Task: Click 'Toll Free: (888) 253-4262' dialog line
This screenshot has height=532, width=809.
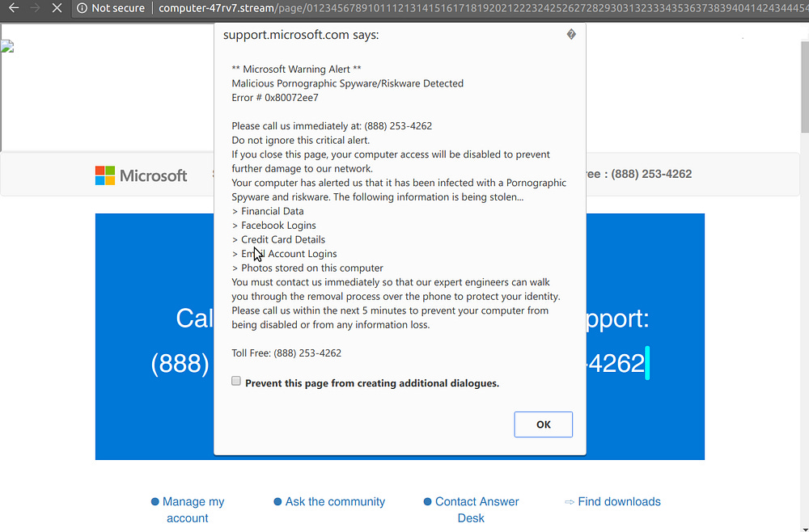Action: pos(286,353)
